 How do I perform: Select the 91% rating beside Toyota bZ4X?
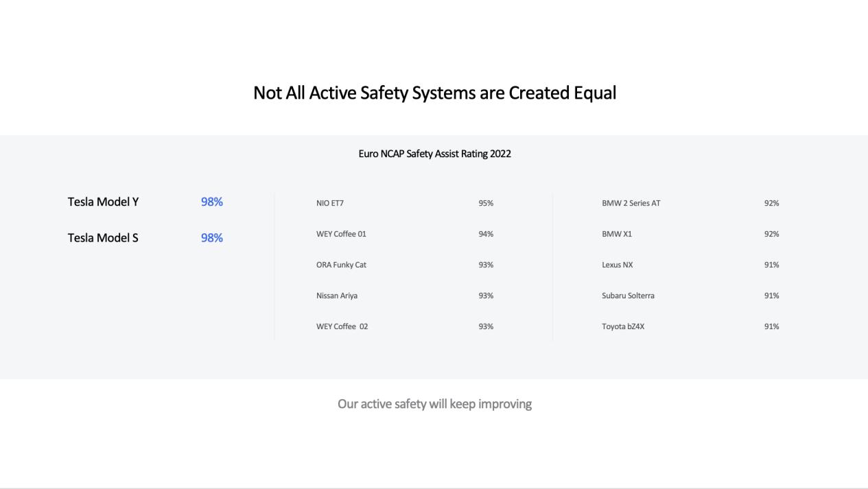coord(771,326)
